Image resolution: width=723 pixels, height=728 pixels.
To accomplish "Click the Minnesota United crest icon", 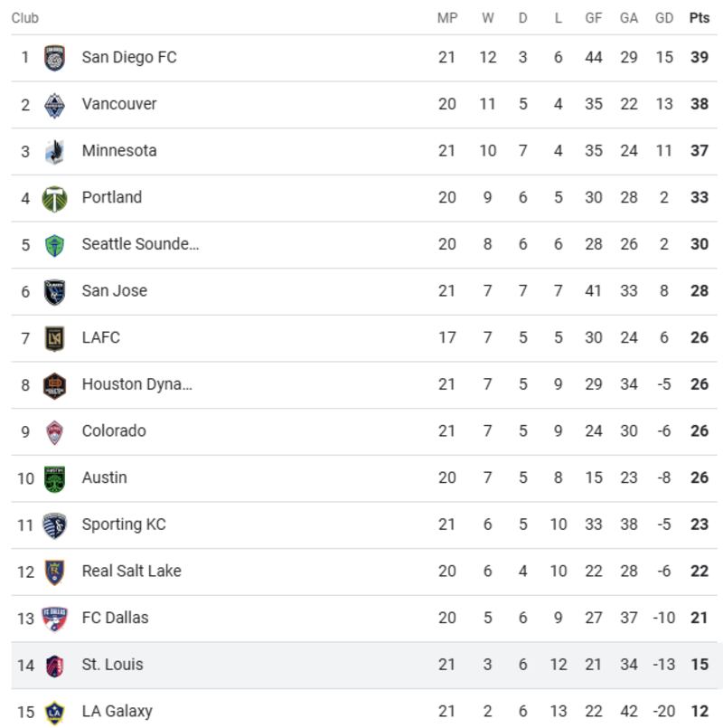I will [x=55, y=151].
